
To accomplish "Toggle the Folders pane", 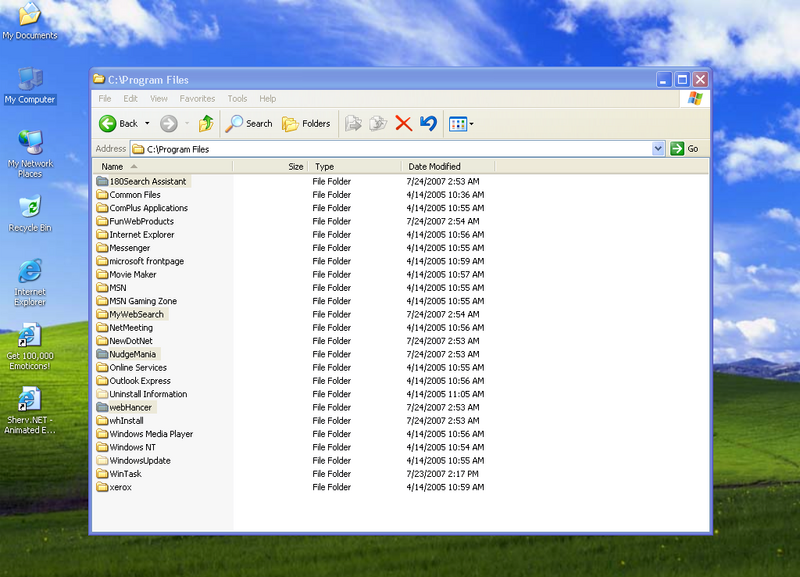I will [x=306, y=123].
